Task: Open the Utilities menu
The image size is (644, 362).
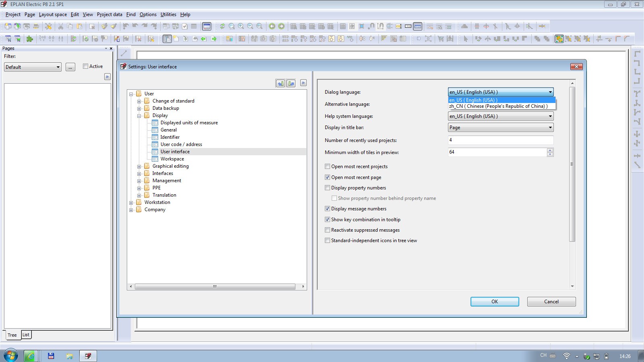Action: point(168,14)
